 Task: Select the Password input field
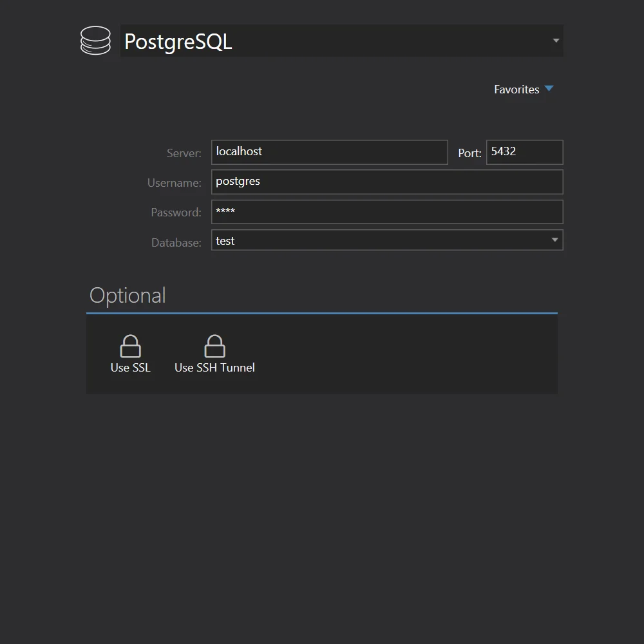(x=386, y=211)
